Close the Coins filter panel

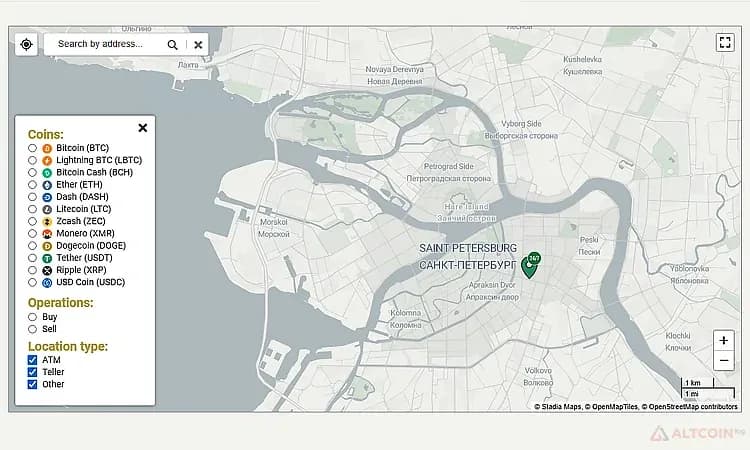click(x=143, y=128)
